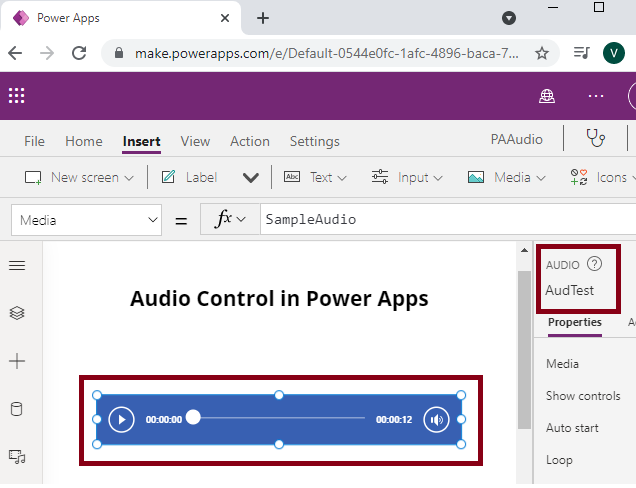
Task: Click the canvas vertical scrollbar thumb
Action: (x=524, y=349)
